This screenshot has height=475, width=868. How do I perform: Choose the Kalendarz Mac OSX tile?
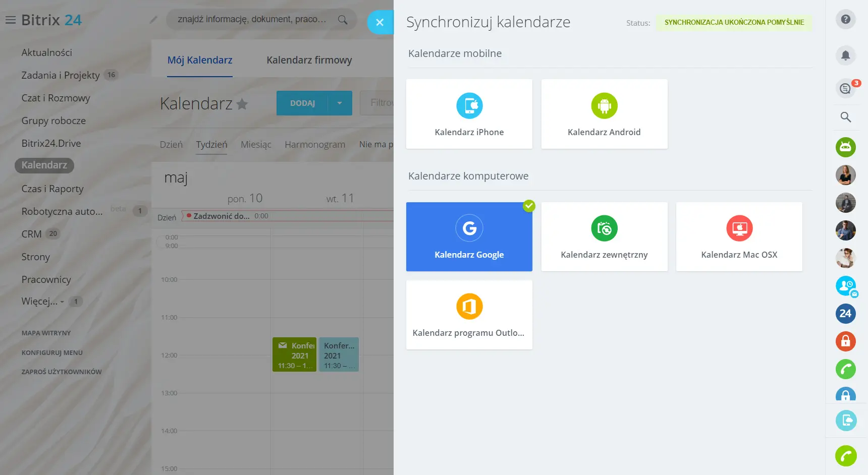pyautogui.click(x=739, y=237)
